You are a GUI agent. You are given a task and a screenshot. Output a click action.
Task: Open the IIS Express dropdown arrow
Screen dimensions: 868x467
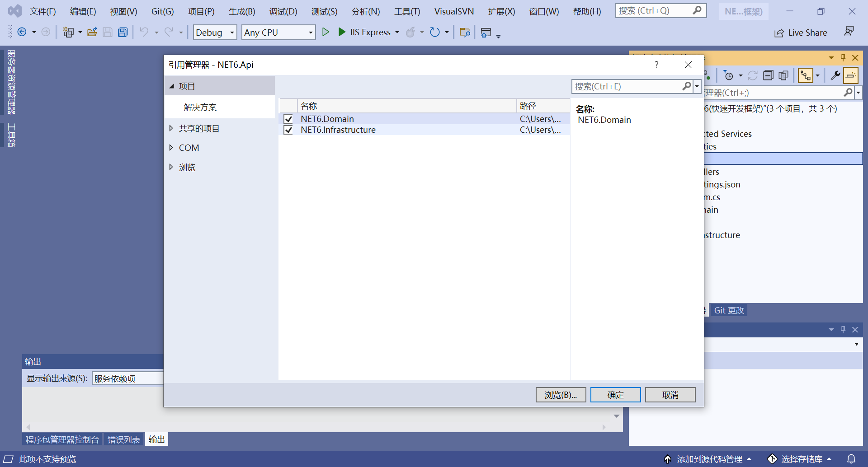tap(397, 32)
